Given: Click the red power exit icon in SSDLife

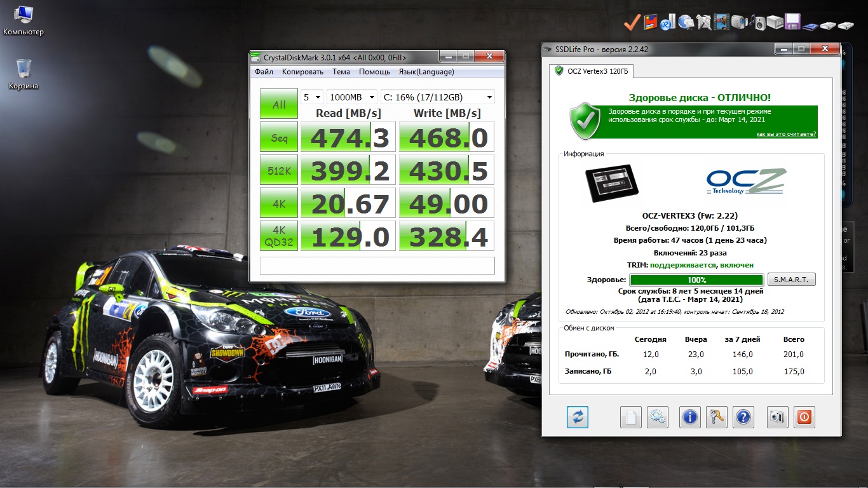Looking at the screenshot, I should click(804, 417).
